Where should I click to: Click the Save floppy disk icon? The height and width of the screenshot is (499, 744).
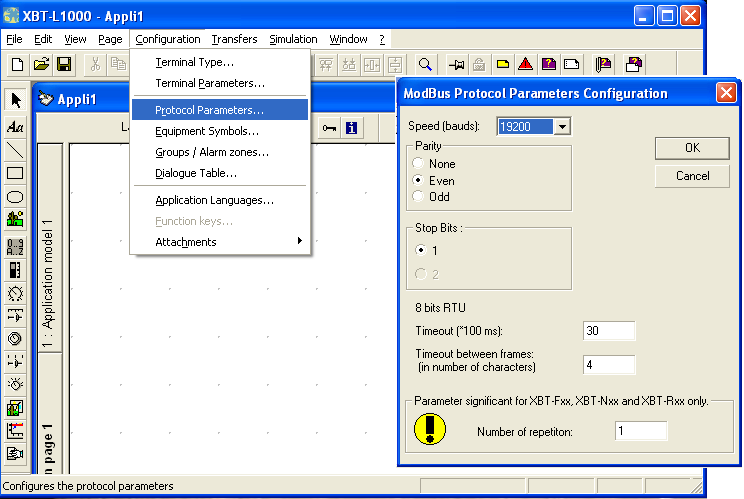64,64
